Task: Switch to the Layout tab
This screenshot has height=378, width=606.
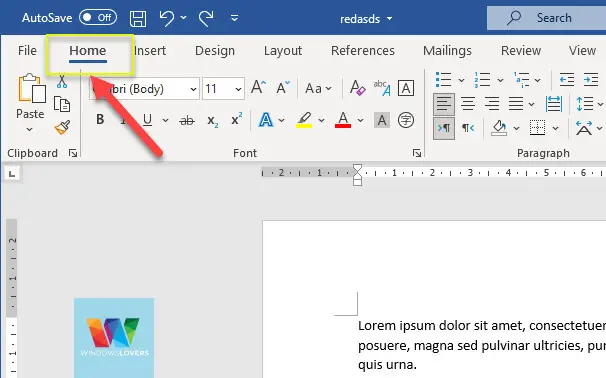Action: point(283,51)
